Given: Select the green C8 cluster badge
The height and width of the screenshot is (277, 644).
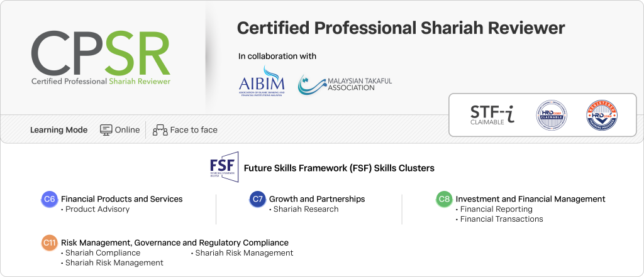Looking at the screenshot, I should pyautogui.click(x=444, y=199).
